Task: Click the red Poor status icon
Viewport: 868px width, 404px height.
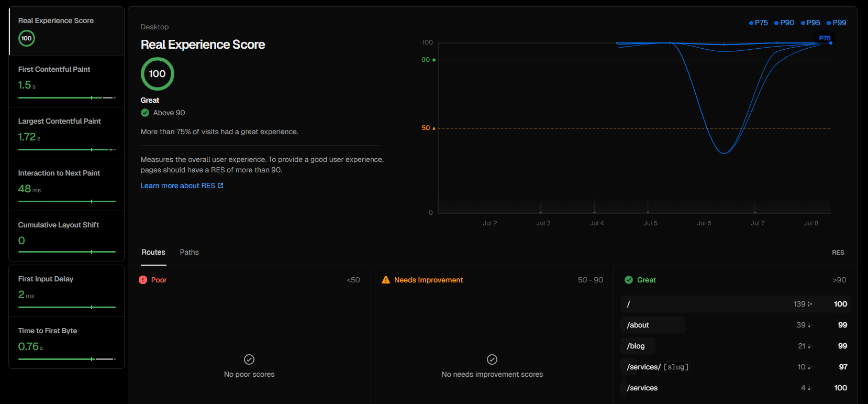Action: coord(143,280)
